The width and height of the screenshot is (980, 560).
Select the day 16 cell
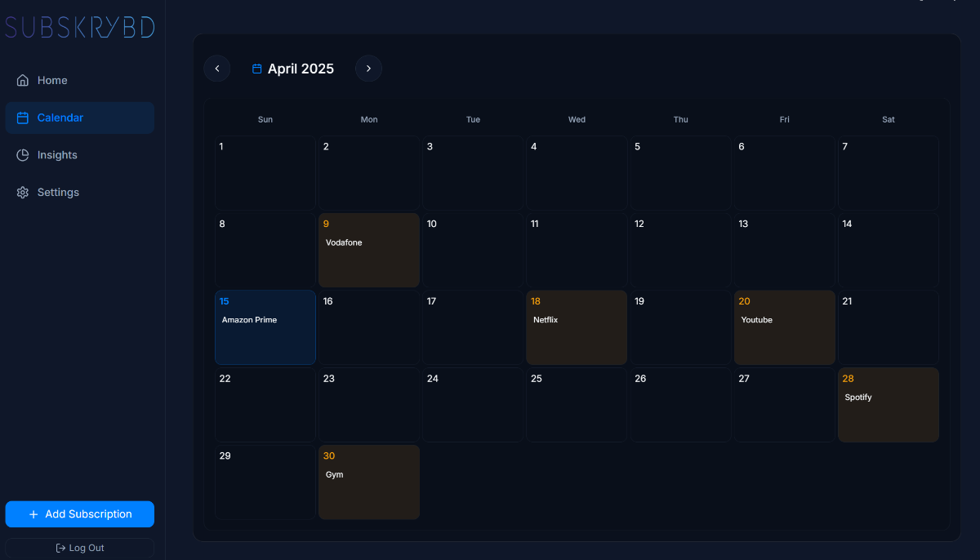click(369, 327)
